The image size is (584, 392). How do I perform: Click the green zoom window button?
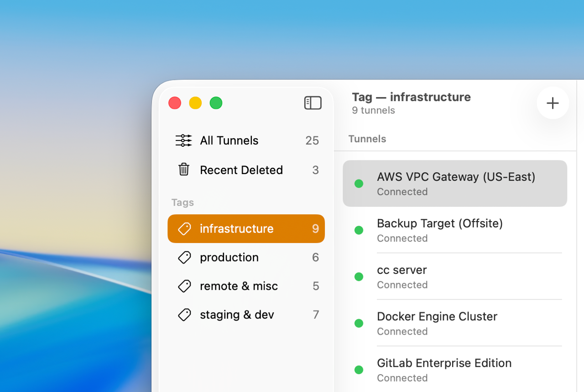click(x=216, y=103)
